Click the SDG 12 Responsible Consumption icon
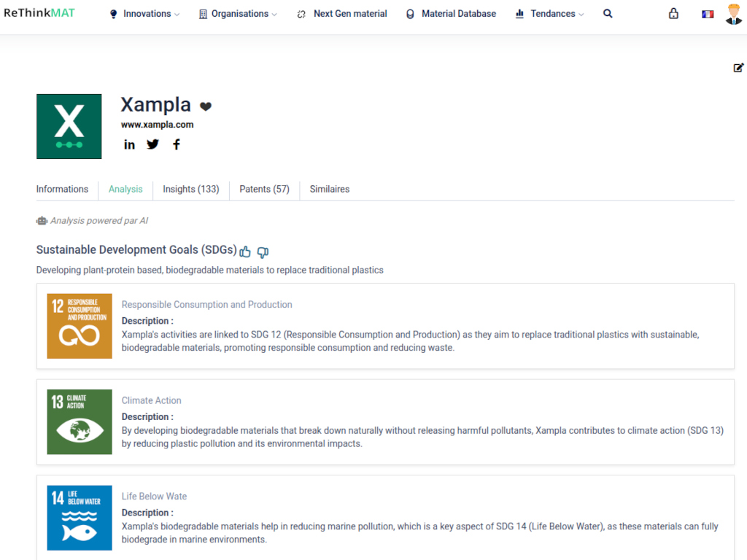The width and height of the screenshot is (747, 560). click(80, 326)
